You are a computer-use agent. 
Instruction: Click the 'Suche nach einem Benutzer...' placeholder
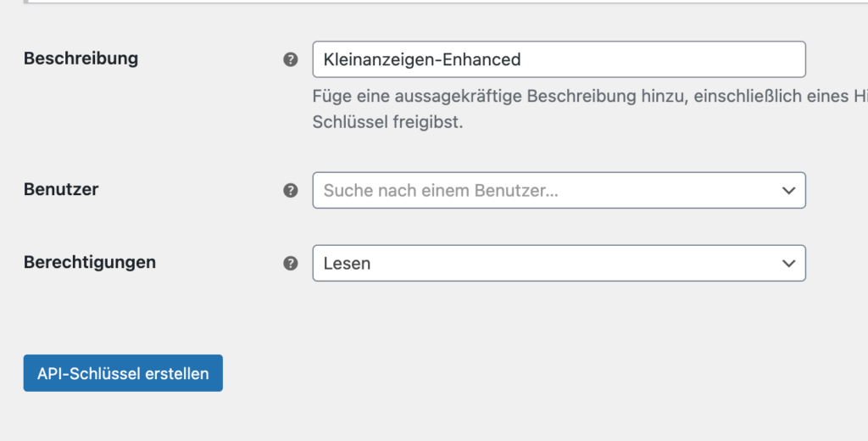pos(441,191)
